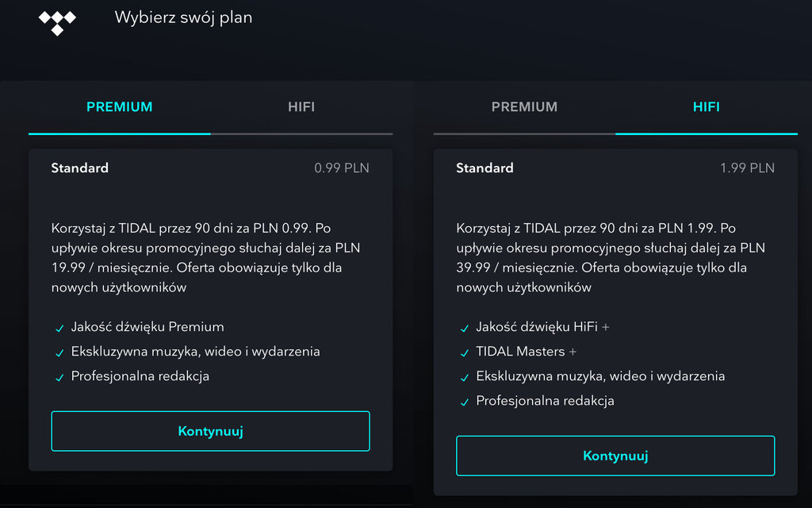Click the TIDAL logo icon
The width and height of the screenshot is (812, 508).
57,22
